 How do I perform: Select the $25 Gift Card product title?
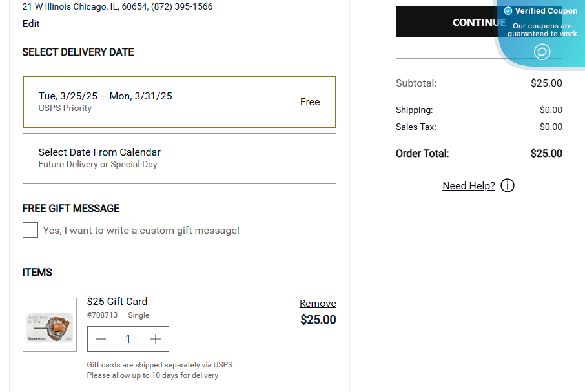[x=117, y=301]
